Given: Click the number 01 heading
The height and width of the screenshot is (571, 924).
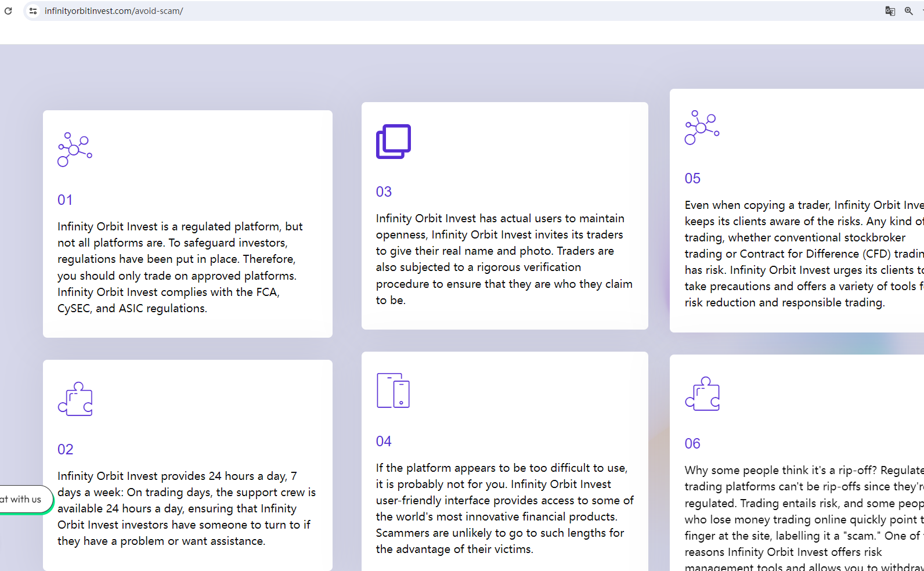Looking at the screenshot, I should click(x=65, y=200).
